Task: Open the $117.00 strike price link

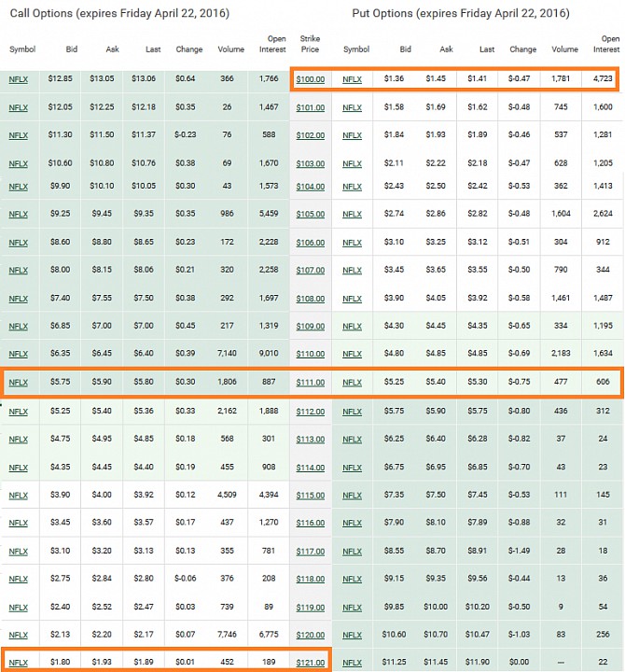Action: point(310,552)
